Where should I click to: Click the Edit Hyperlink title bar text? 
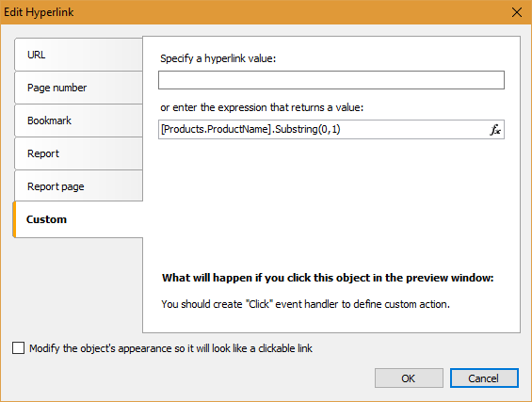[39, 12]
